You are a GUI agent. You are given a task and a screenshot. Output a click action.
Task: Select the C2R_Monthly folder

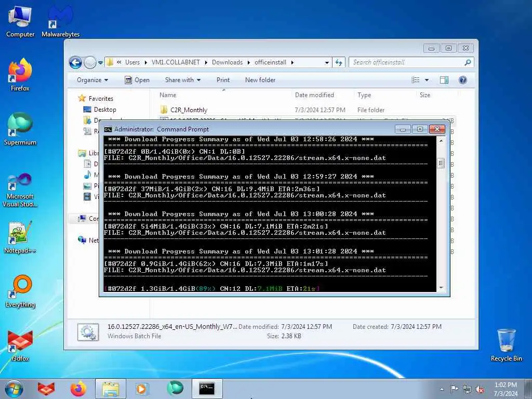pyautogui.click(x=189, y=110)
